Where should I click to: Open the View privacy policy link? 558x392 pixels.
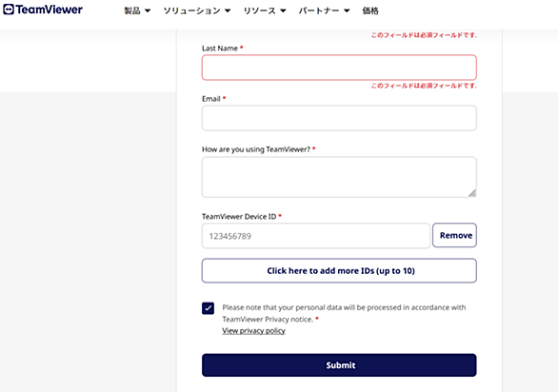tap(253, 331)
